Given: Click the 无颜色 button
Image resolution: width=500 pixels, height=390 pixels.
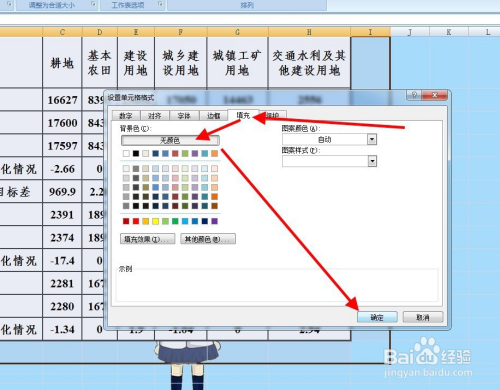Looking at the screenshot, I should click(170, 140).
